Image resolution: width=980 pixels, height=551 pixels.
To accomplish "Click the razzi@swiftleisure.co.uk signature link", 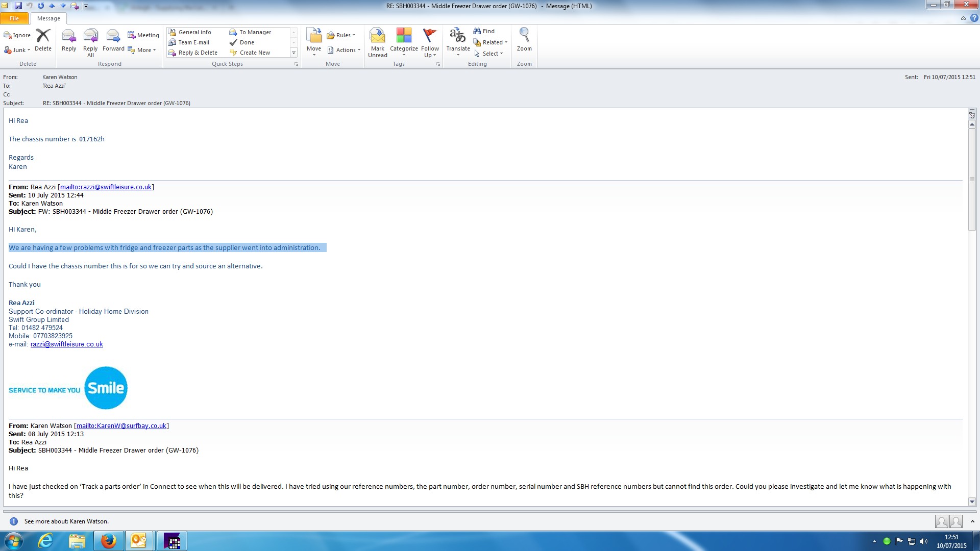I will [66, 344].
